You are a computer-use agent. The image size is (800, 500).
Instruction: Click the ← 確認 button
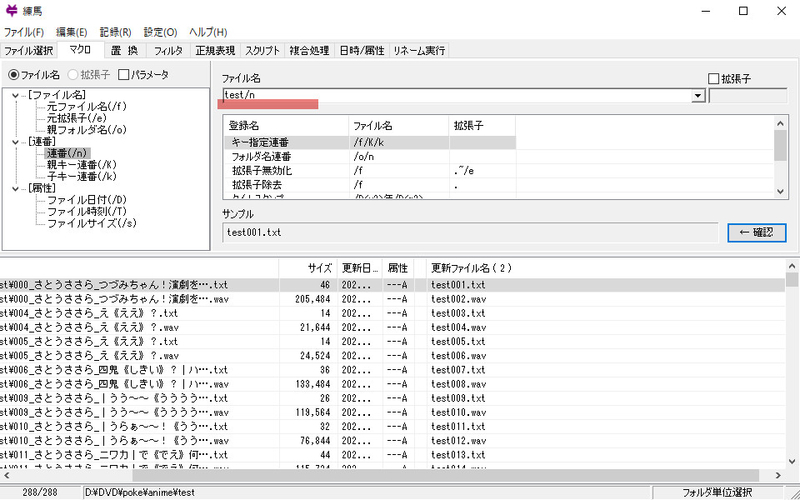[757, 233]
